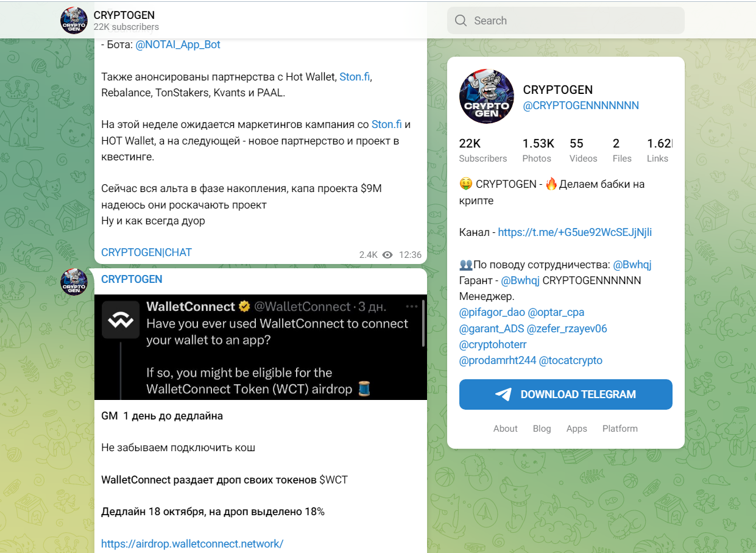The image size is (756, 553).
Task: Click 'GM 1 день до дедлайна' text
Action: click(x=162, y=416)
